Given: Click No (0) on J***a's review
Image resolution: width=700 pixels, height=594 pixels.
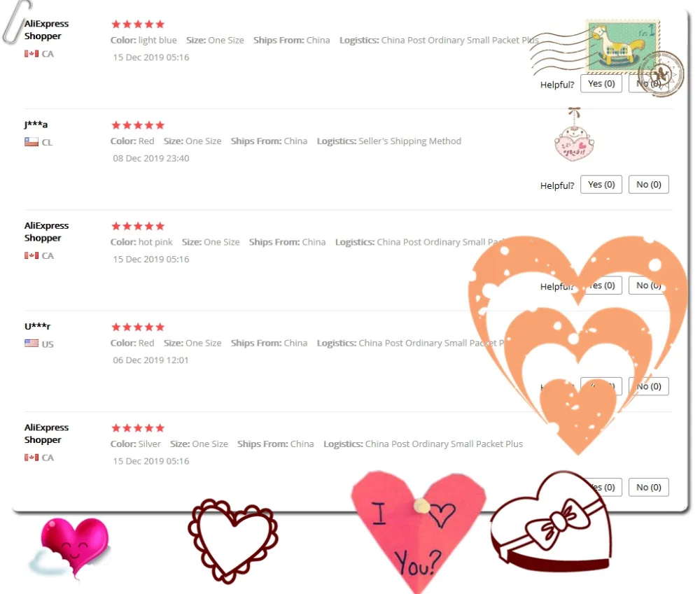Looking at the screenshot, I should click(x=649, y=184).
